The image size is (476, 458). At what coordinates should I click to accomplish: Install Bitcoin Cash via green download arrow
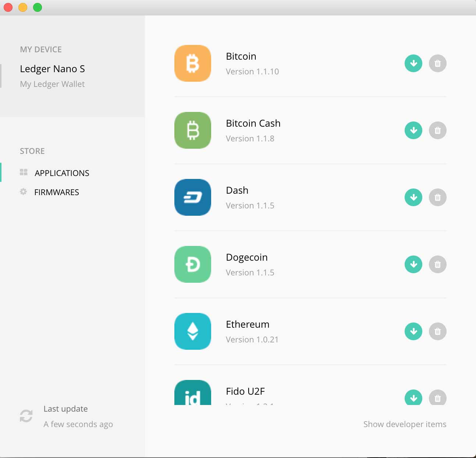point(413,130)
